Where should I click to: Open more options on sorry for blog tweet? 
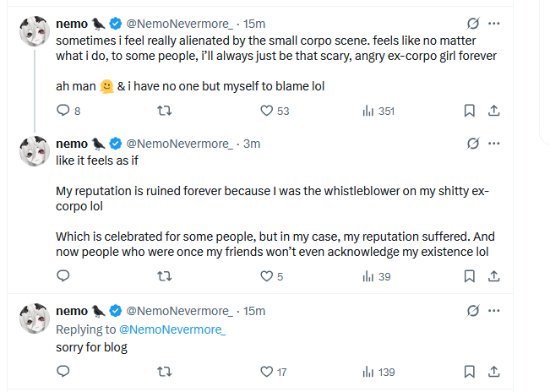pos(495,311)
